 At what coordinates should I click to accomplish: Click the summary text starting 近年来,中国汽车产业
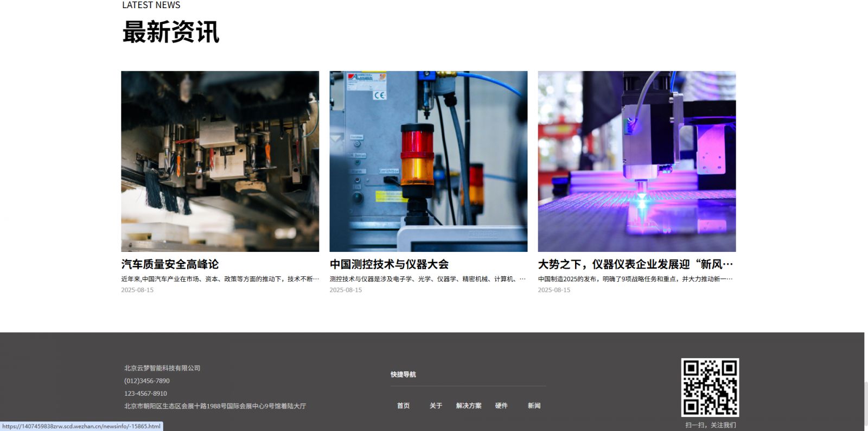pyautogui.click(x=220, y=279)
